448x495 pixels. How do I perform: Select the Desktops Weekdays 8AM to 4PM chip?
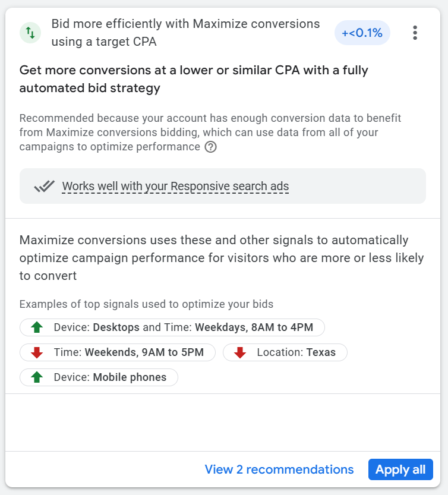click(178, 327)
